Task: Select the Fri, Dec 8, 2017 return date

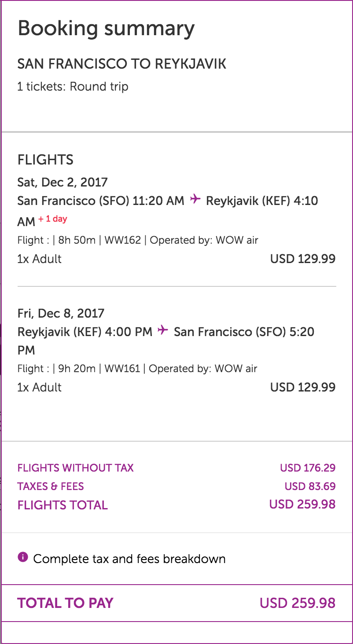Action: point(61,313)
